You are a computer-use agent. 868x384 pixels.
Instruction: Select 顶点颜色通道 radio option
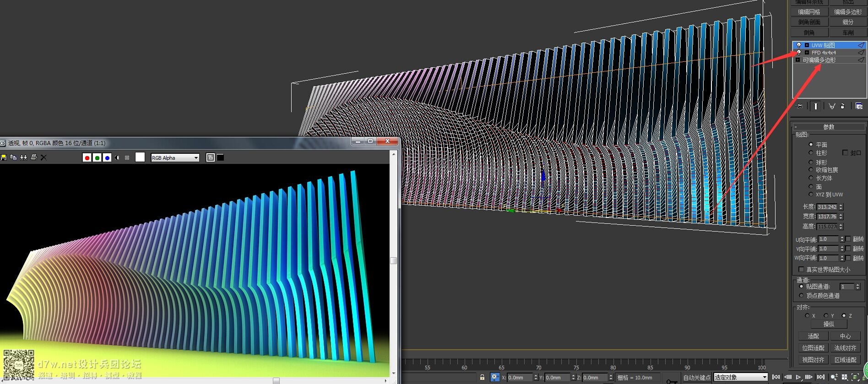(x=801, y=296)
